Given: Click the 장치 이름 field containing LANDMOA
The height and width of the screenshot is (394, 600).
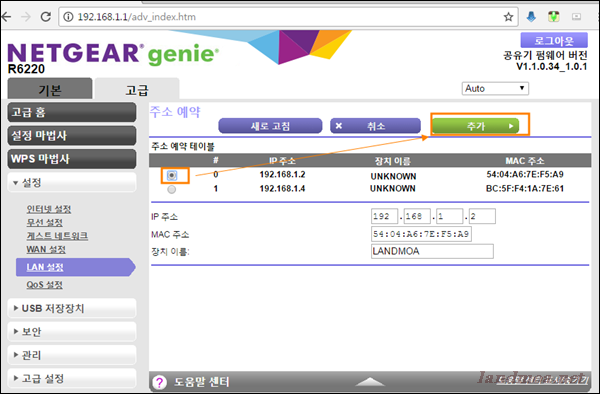Looking at the screenshot, I should [432, 251].
